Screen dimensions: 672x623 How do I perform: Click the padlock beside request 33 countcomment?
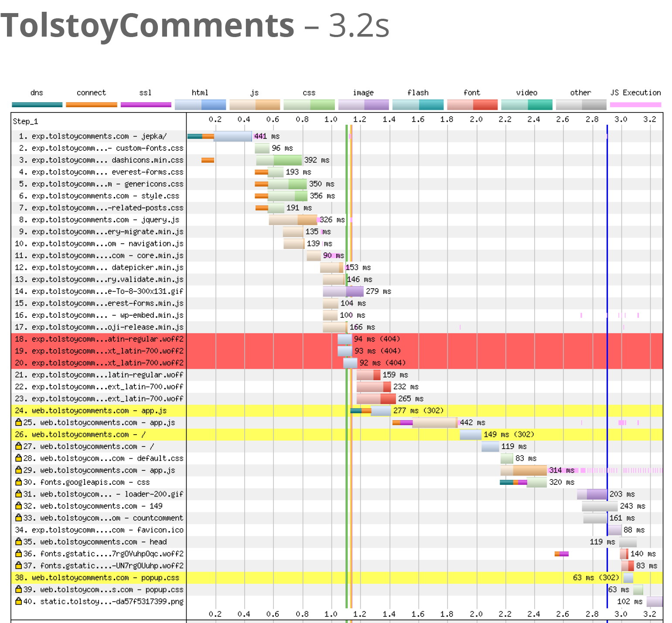point(18,517)
